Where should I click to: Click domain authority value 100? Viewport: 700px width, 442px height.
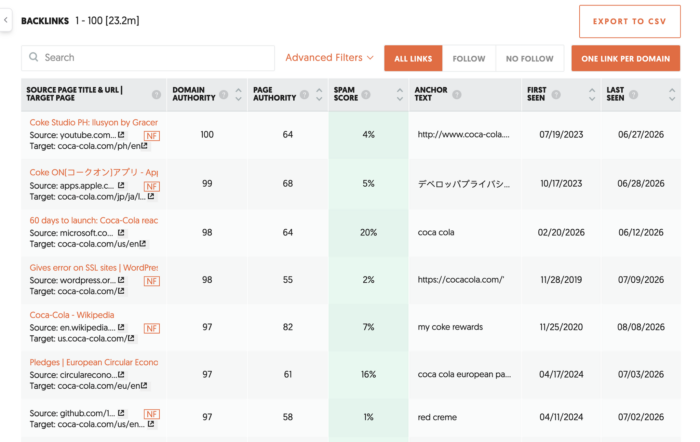[x=207, y=134]
